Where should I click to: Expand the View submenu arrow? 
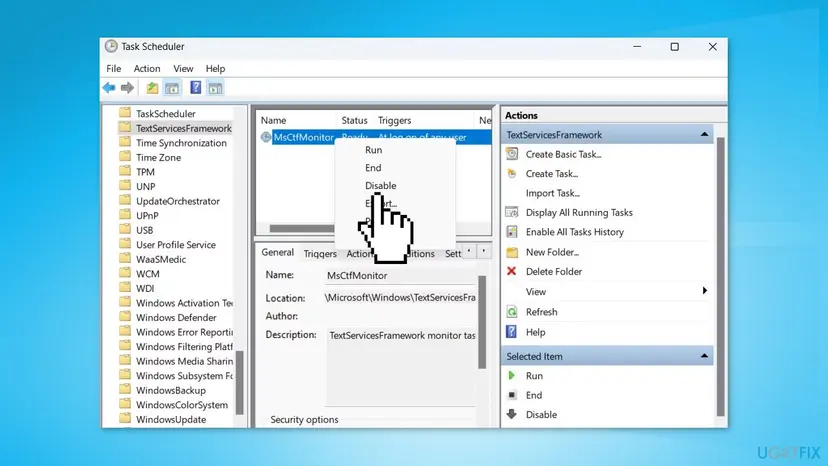point(704,291)
